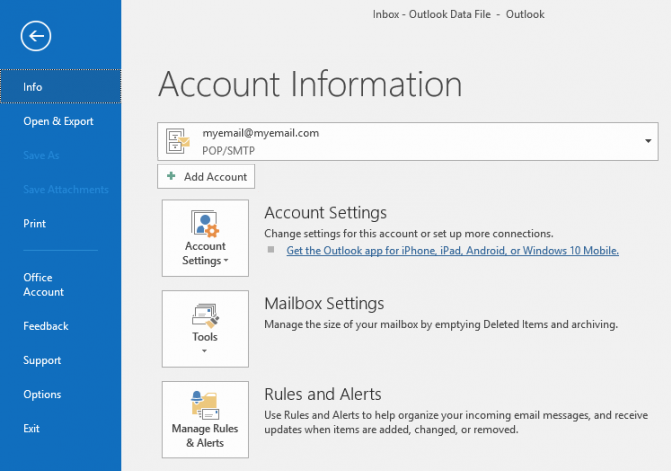Follow the Get the Outlook app link
The width and height of the screenshot is (671, 471).
452,251
